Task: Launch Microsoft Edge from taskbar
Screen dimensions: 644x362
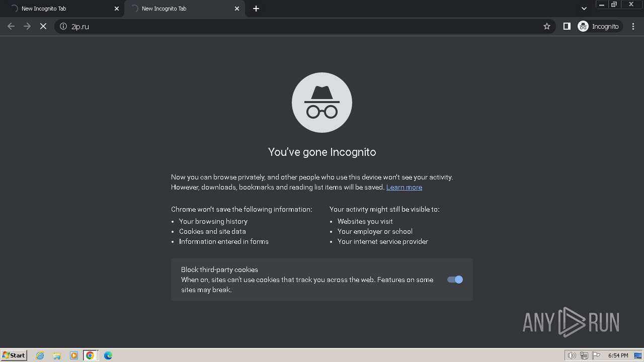Action: pyautogui.click(x=108, y=355)
